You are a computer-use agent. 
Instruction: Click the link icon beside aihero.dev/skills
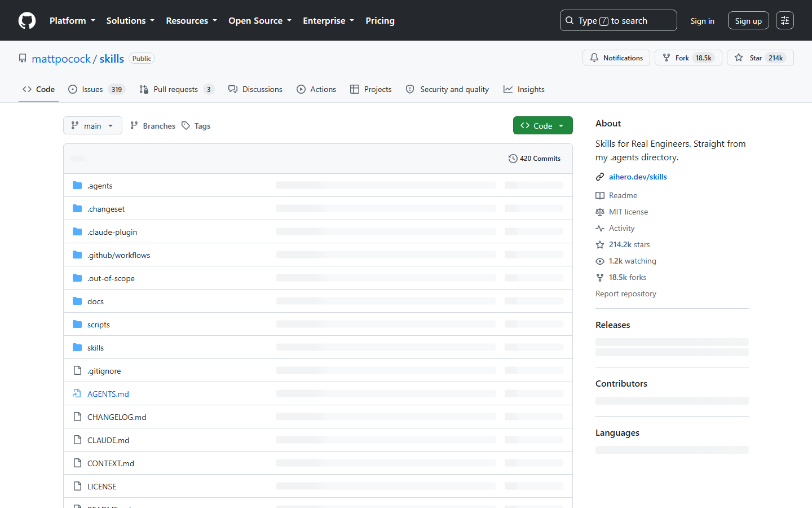600,177
